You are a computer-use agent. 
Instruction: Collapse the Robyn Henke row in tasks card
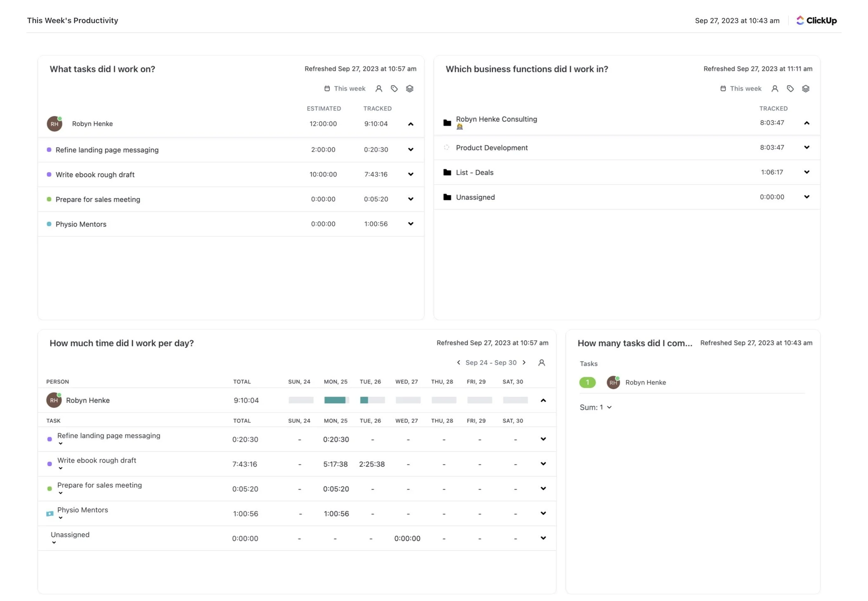tap(410, 123)
